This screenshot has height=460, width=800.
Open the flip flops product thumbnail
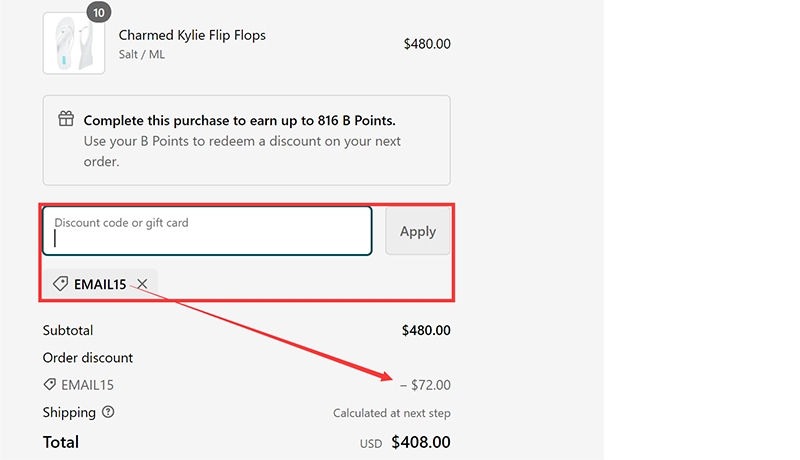(x=73, y=44)
